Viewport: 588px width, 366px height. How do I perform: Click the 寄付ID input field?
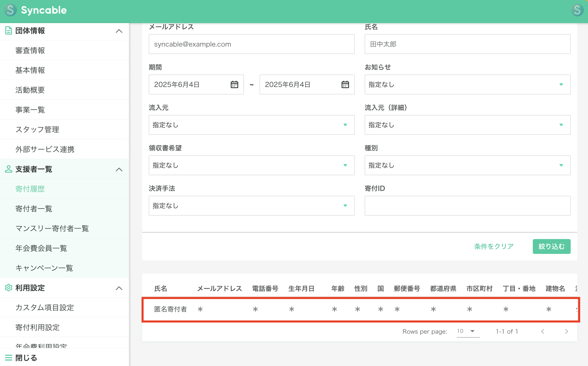(x=467, y=205)
